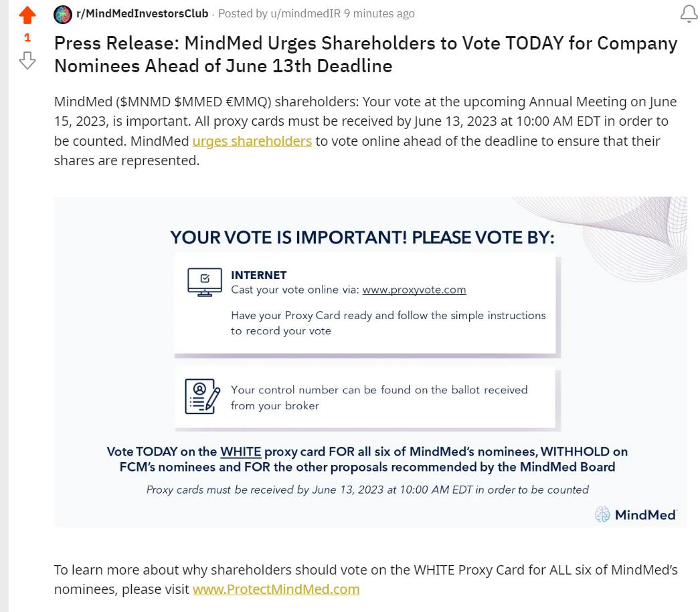
Task: Click www.proxyvote.com in the infographic
Action: [x=414, y=290]
